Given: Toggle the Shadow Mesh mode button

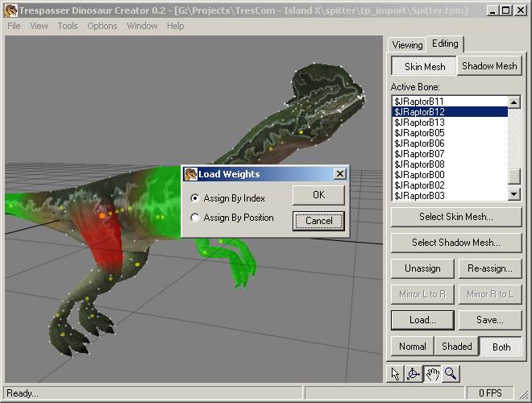Looking at the screenshot, I should point(489,66).
